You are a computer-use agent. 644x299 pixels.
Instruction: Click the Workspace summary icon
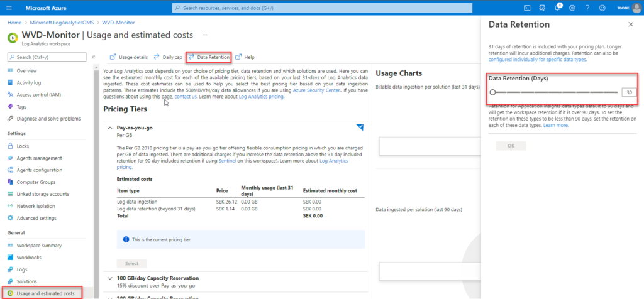pyautogui.click(x=11, y=245)
